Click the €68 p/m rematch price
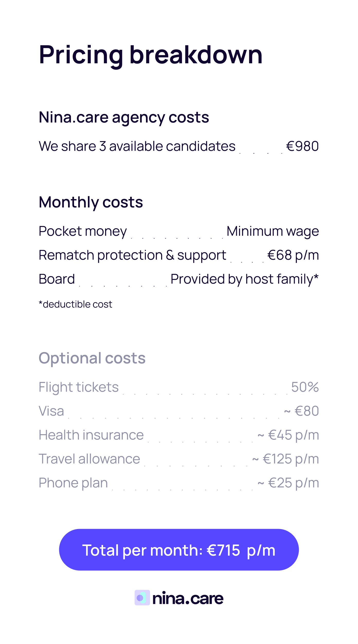The width and height of the screenshot is (358, 644). (293, 255)
